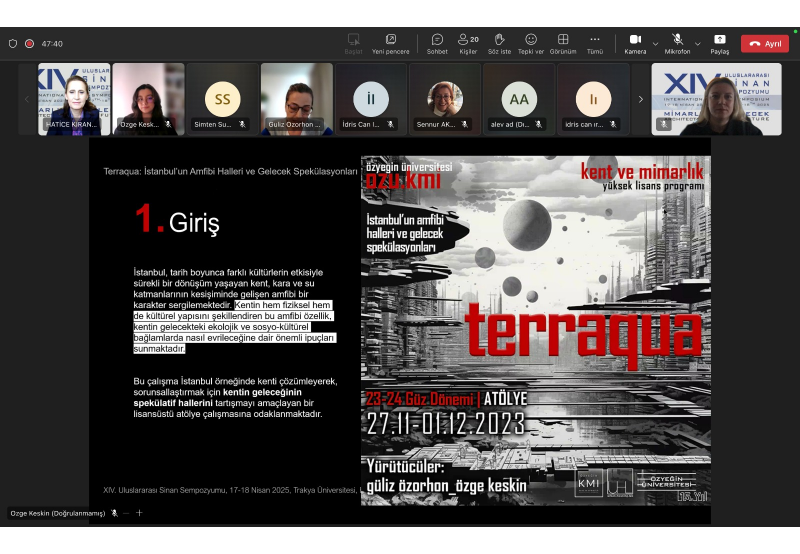Click bold text 'kentin geleceğinin'

coord(262,392)
